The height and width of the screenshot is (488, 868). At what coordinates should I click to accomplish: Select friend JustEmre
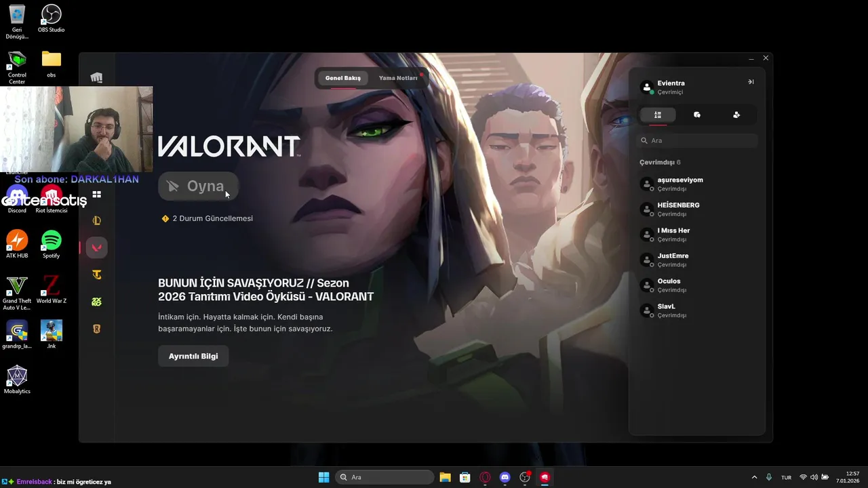(696, 260)
